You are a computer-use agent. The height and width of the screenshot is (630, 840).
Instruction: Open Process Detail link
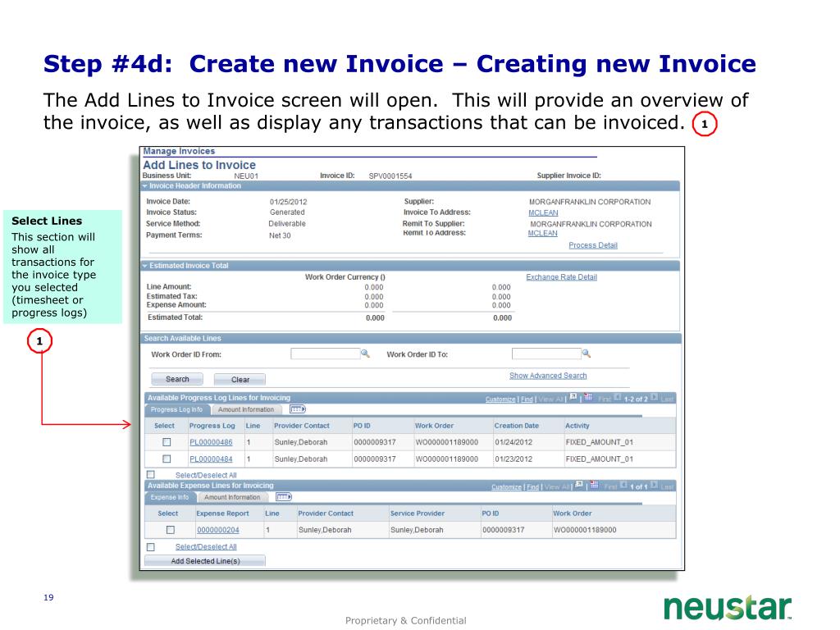click(x=593, y=245)
